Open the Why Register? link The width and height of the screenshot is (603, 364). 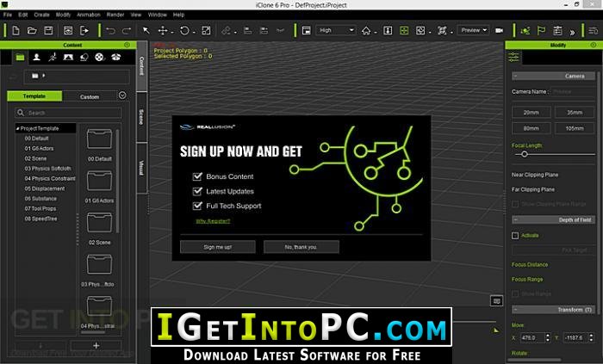pos(213,221)
